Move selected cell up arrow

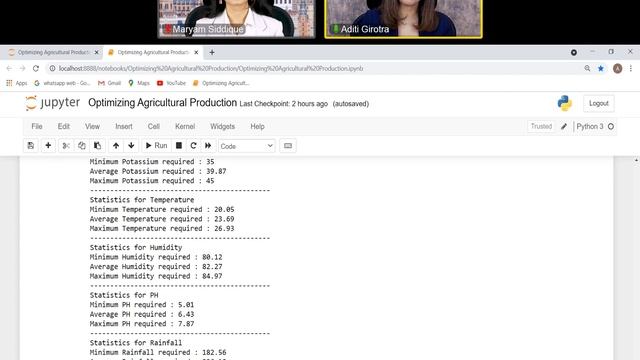pyautogui.click(x=116, y=146)
